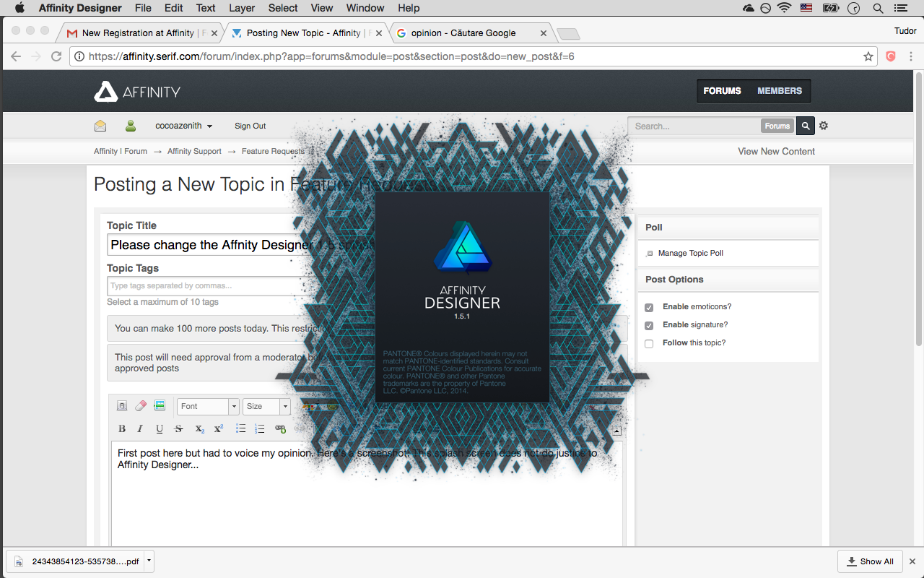Apply italic formatting in post editor
The image size is (924, 578).
tap(140, 429)
